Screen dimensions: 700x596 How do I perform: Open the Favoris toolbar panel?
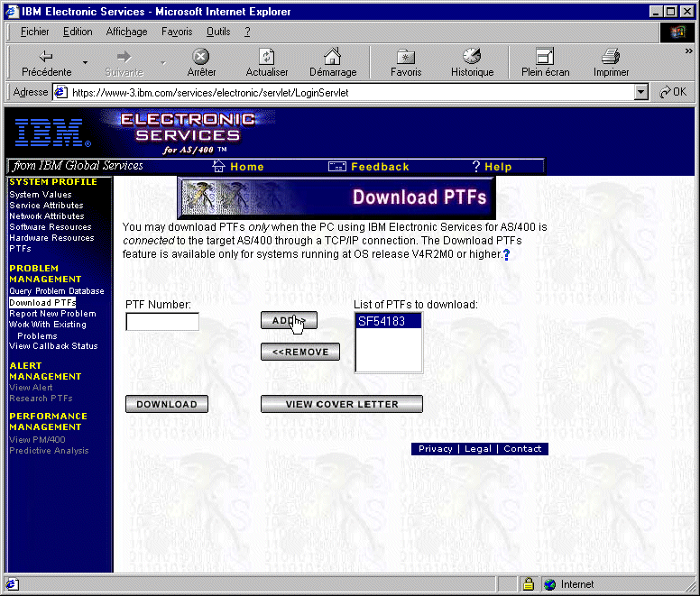(x=406, y=62)
